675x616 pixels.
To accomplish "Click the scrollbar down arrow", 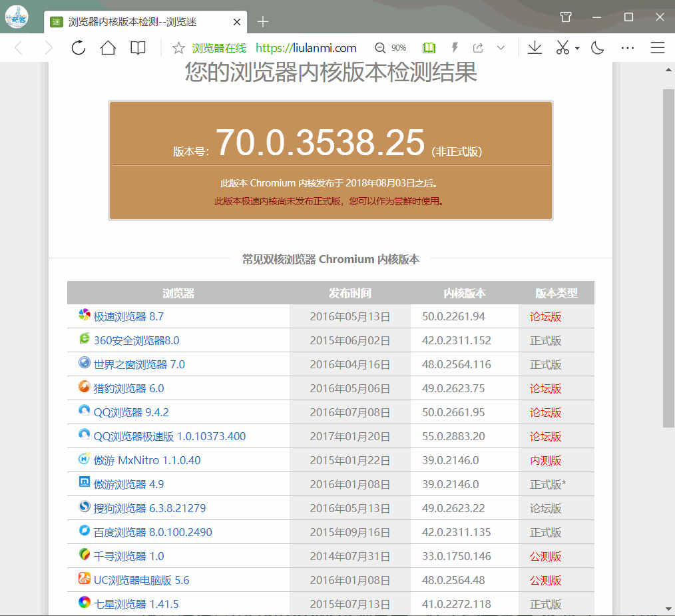I will [668, 609].
